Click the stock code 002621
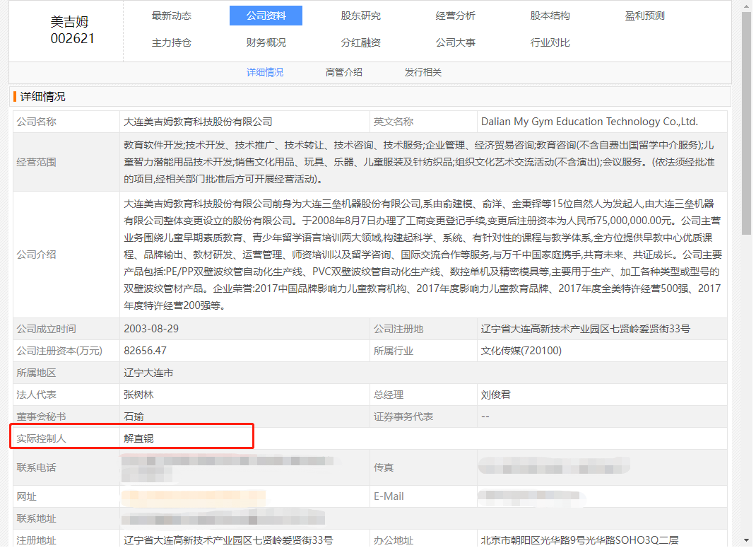Screen dimensions: 756x548 72,39
